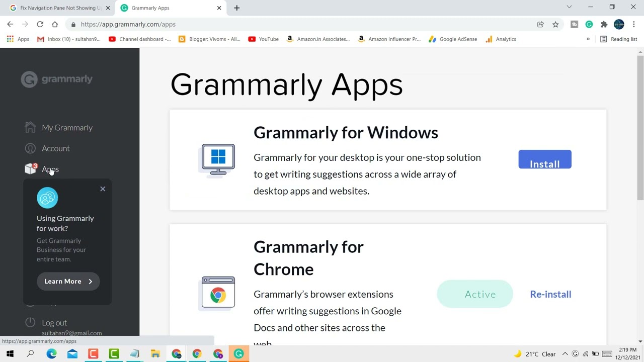
Task: Open File Explorer from taskbar
Action: pos(155,354)
